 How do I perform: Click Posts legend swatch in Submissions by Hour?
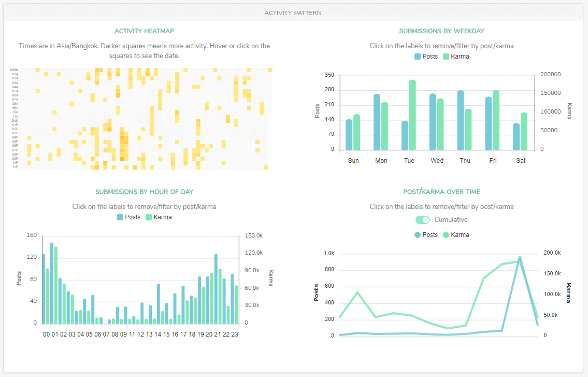(120, 217)
